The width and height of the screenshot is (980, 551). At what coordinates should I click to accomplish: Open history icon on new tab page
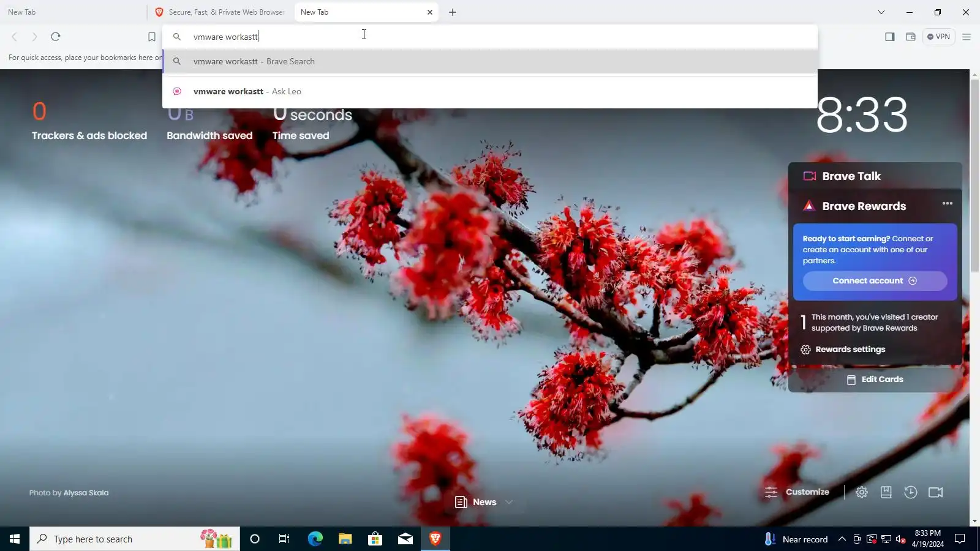[x=911, y=492]
